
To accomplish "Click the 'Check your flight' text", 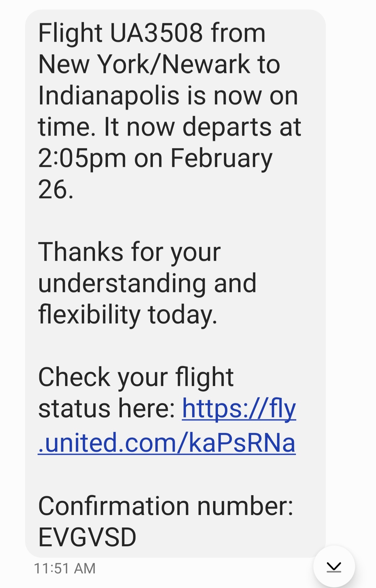I will (136, 377).
